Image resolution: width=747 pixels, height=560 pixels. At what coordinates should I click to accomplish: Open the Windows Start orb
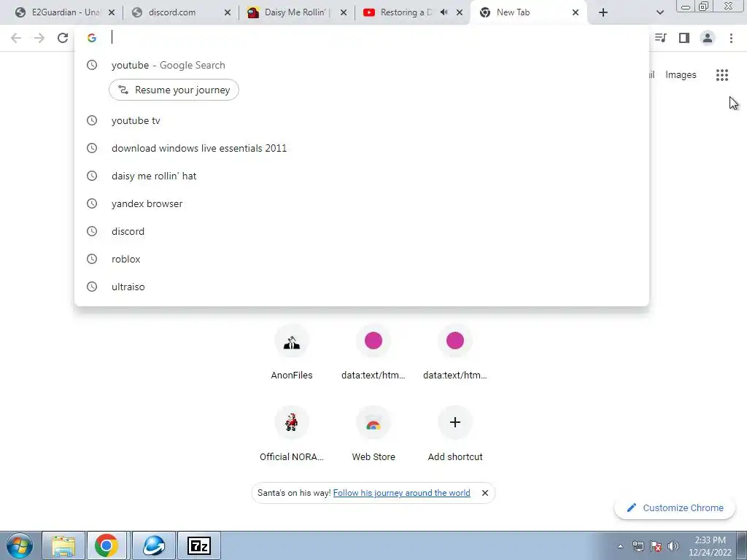tap(20, 545)
